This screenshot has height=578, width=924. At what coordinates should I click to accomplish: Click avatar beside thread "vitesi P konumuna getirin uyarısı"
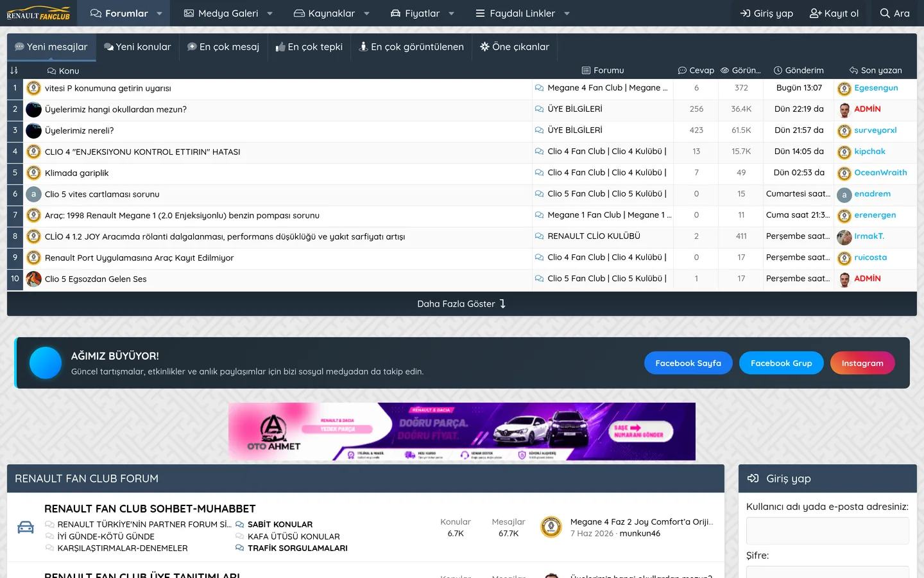34,89
